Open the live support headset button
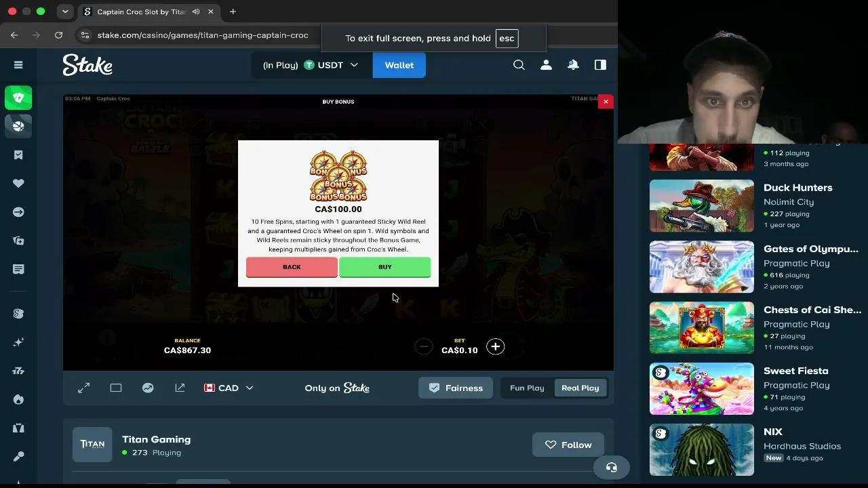The width and height of the screenshot is (868, 488). point(612,467)
